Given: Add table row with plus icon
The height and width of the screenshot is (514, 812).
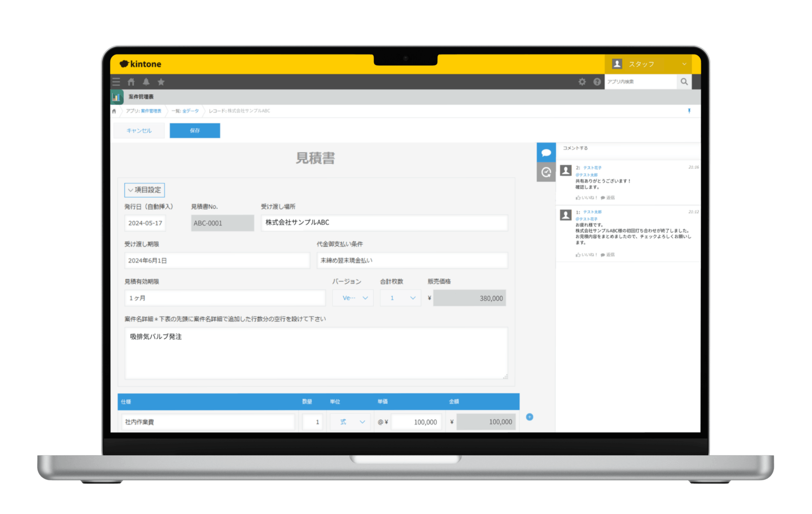Looking at the screenshot, I should coord(530,417).
